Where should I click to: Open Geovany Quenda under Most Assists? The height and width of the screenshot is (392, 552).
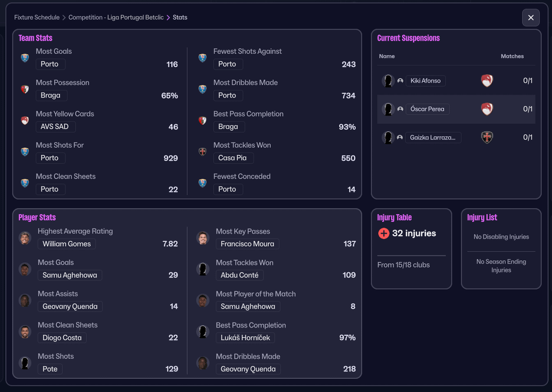coord(70,306)
